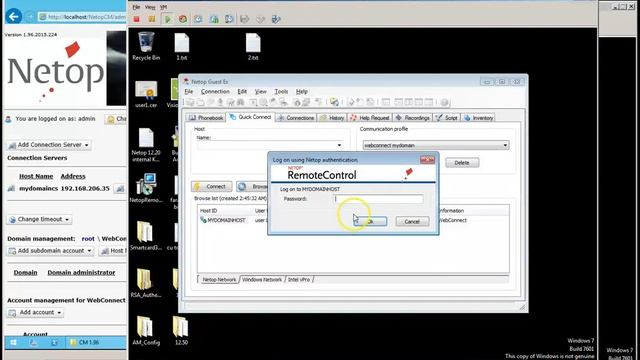Click the red Power Off button in VM toolbar
Image resolution: width=640 pixels, height=360 pixels.
coord(136,19)
